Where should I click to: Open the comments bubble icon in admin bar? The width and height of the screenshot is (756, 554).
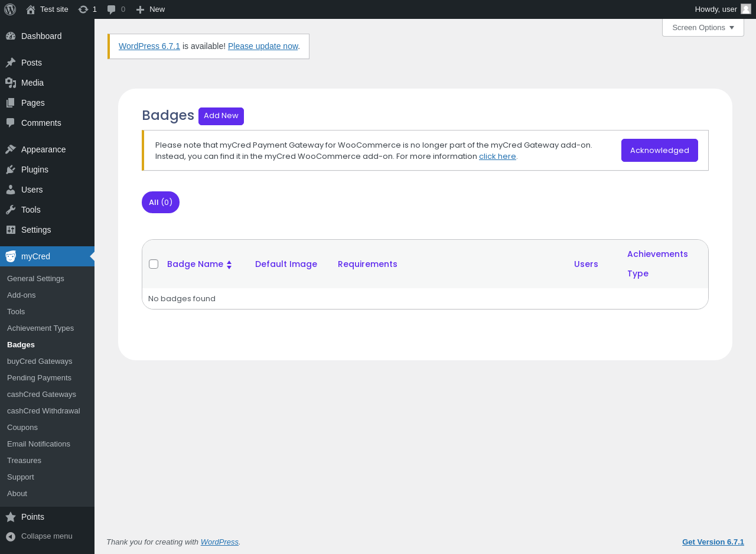tap(112, 9)
